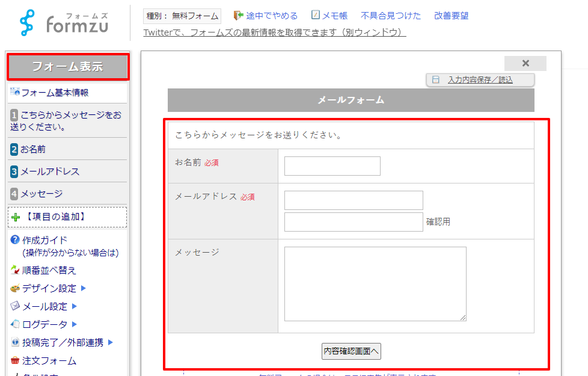Screen dimensions: 588x376
Task: Click the 作成ガイド question mark icon
Action: 15,240
